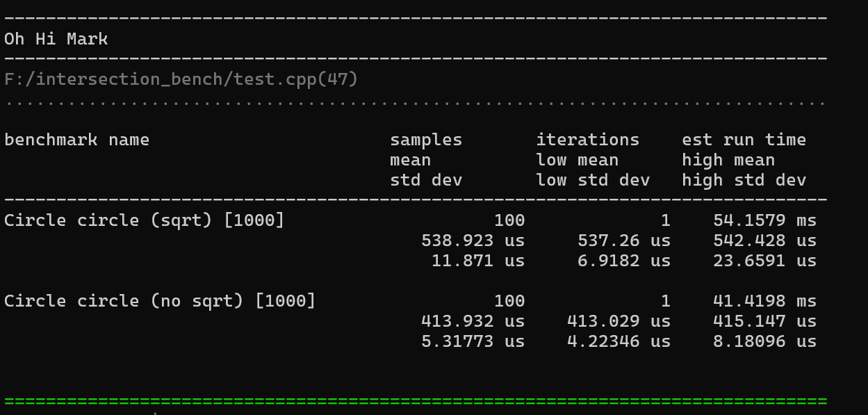Click the 23.6591 us high std dev value

click(764, 261)
